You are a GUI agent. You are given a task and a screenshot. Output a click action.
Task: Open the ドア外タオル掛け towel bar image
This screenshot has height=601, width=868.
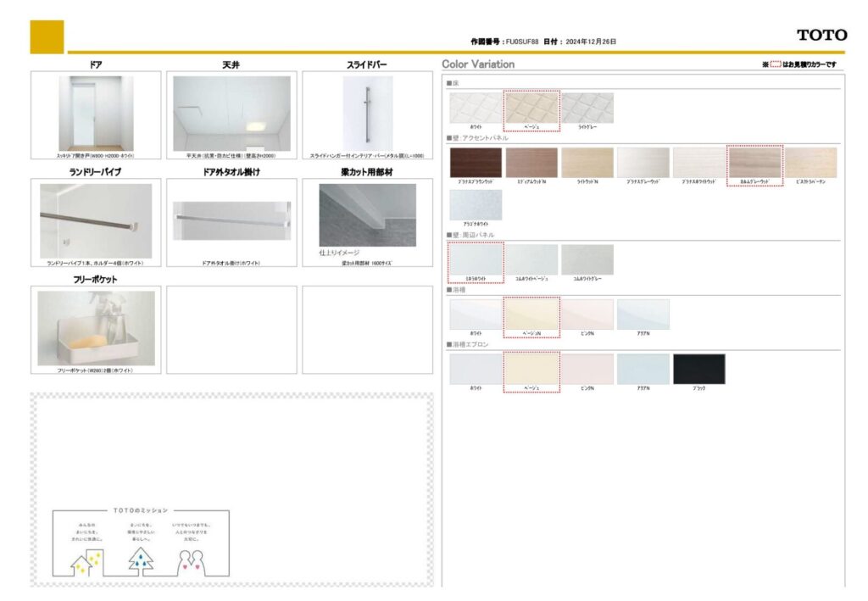[x=231, y=220]
